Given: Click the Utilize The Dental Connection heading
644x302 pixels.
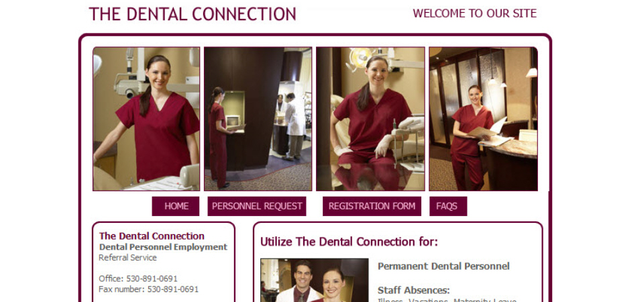Looking at the screenshot, I should pos(349,242).
